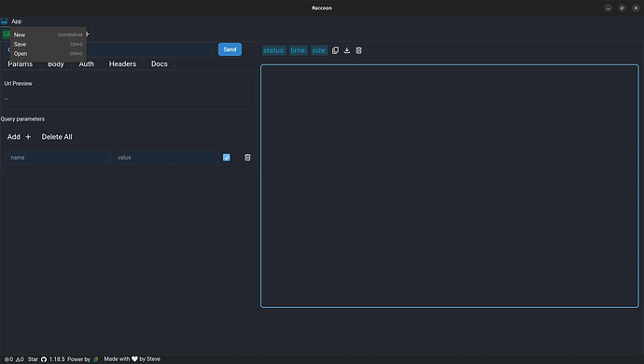
Task: Click the status label in response bar
Action: tap(274, 50)
